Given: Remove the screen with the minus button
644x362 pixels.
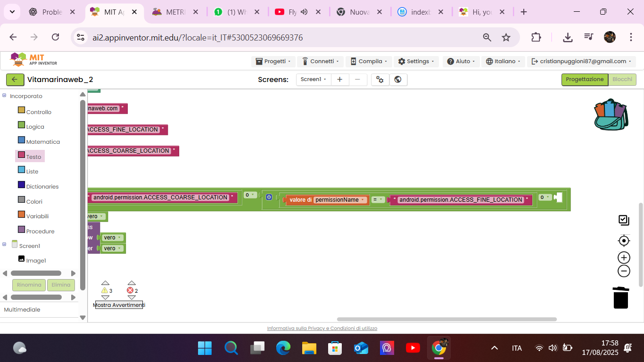Looking at the screenshot, I should coord(357,80).
